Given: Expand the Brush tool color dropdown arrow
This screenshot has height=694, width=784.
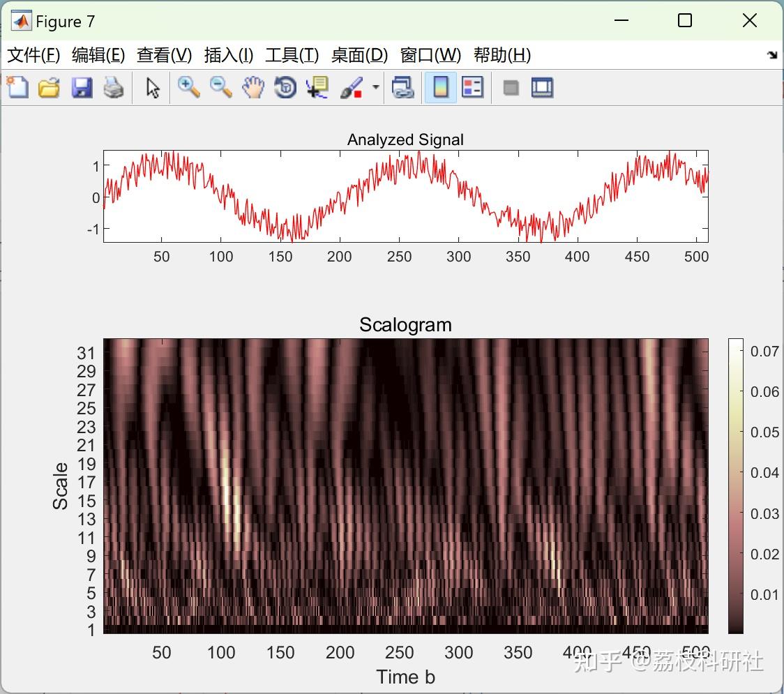Looking at the screenshot, I should coord(376,88).
